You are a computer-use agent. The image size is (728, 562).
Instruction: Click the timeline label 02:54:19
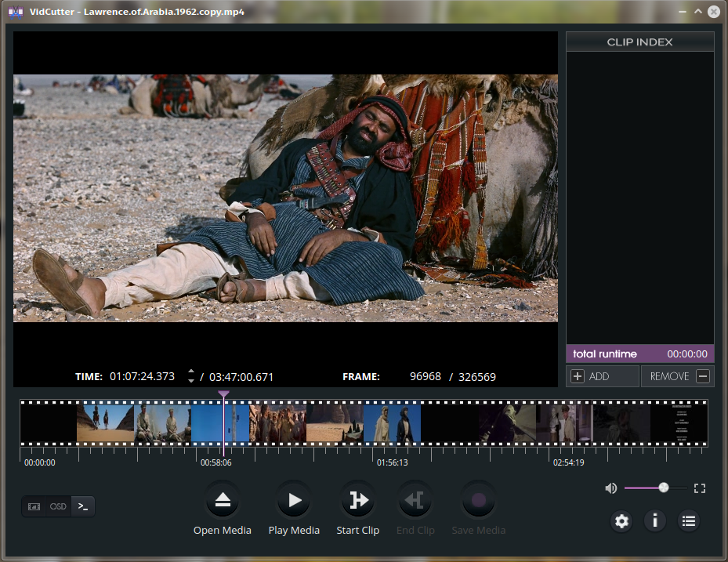pyautogui.click(x=568, y=462)
